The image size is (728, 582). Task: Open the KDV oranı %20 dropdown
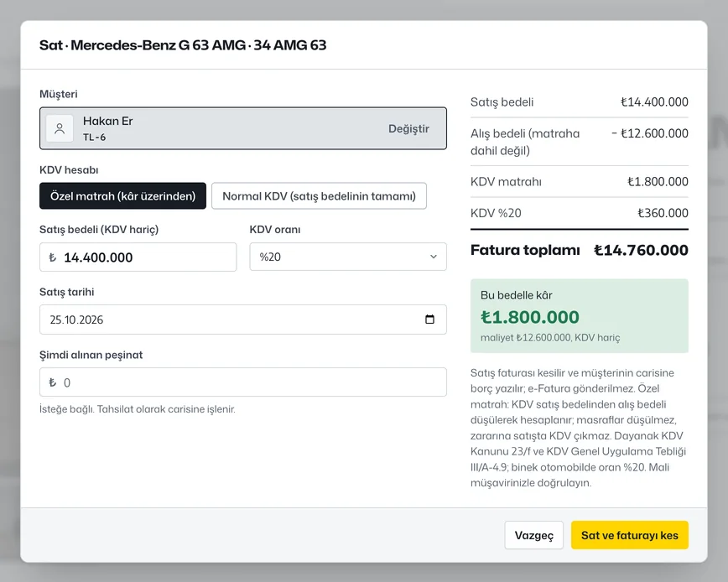coord(348,257)
